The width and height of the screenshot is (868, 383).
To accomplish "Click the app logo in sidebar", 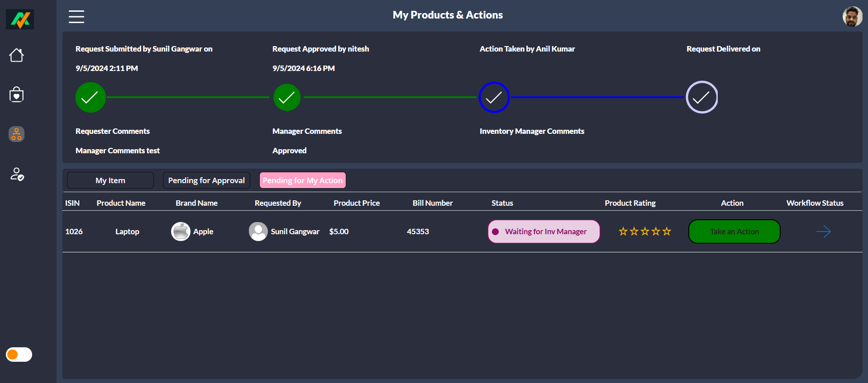I will (x=20, y=19).
